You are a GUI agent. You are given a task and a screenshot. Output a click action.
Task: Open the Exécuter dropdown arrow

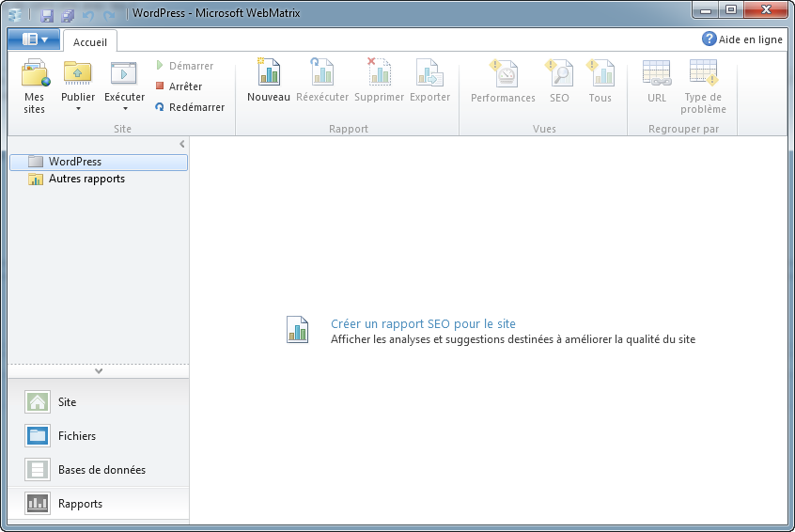[x=125, y=108]
